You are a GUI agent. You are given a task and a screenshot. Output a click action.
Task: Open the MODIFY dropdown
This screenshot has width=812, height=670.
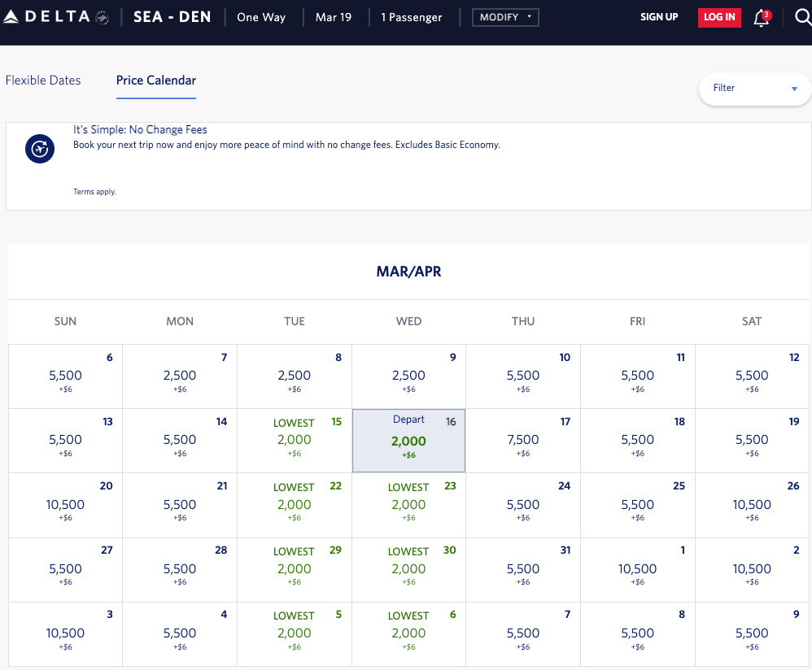[x=504, y=17]
